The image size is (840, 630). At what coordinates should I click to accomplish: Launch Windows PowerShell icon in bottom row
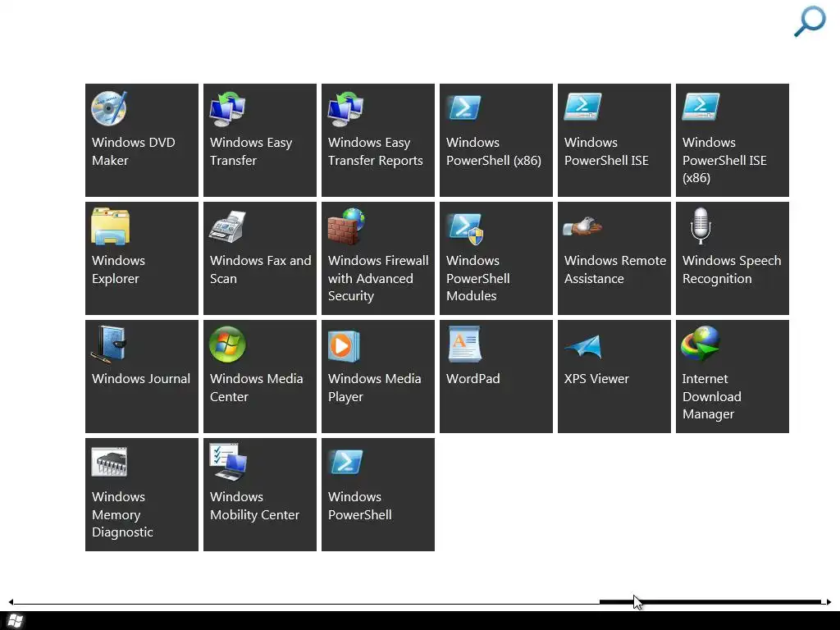pyautogui.click(x=346, y=462)
